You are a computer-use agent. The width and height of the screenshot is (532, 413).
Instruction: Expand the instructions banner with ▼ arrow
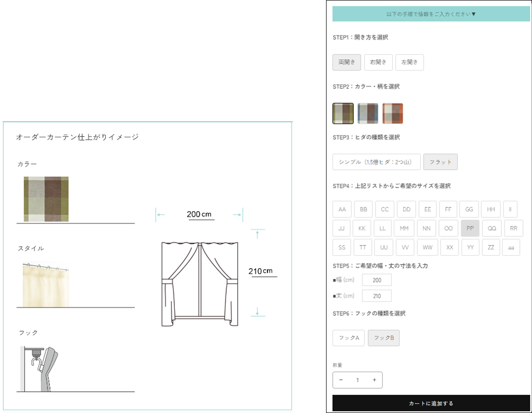click(431, 14)
